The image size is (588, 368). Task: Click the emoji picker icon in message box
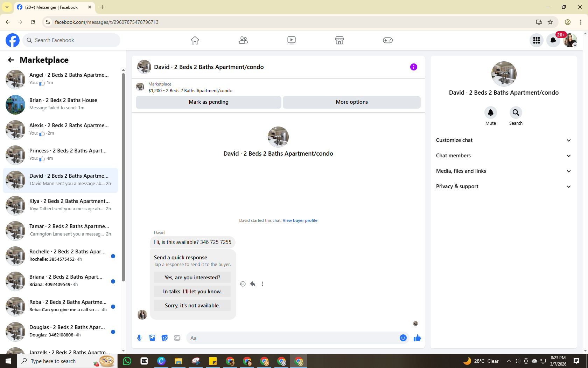pyautogui.click(x=403, y=338)
